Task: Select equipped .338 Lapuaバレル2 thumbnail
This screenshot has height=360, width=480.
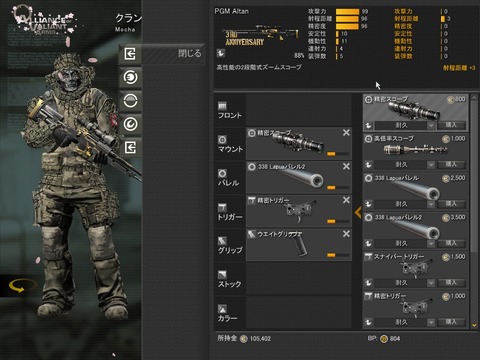Action: click(x=299, y=178)
